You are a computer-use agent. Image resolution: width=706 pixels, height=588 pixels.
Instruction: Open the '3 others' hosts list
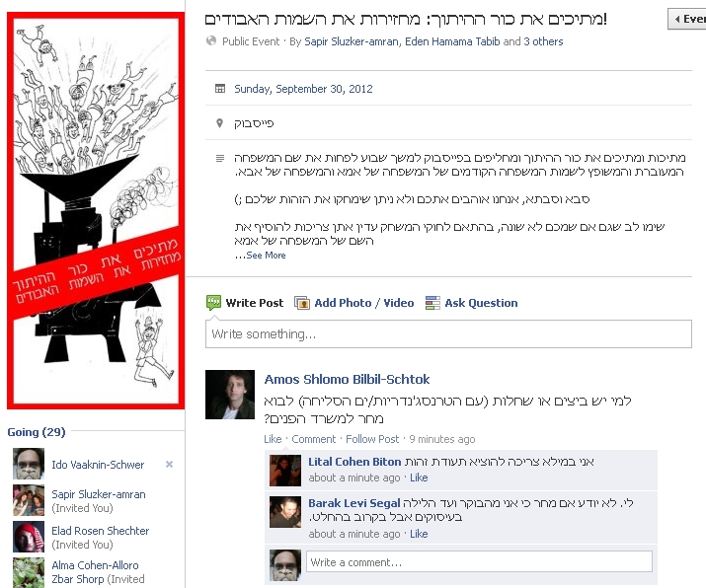(x=543, y=41)
